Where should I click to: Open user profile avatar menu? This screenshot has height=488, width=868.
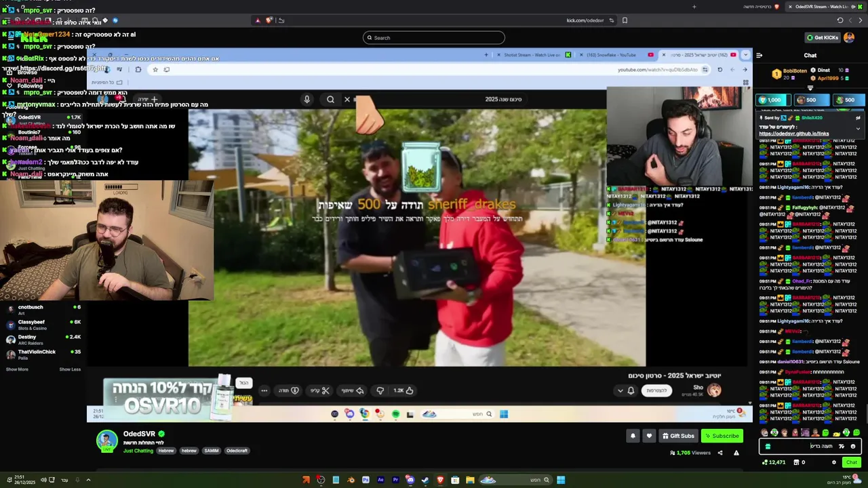[x=849, y=37]
